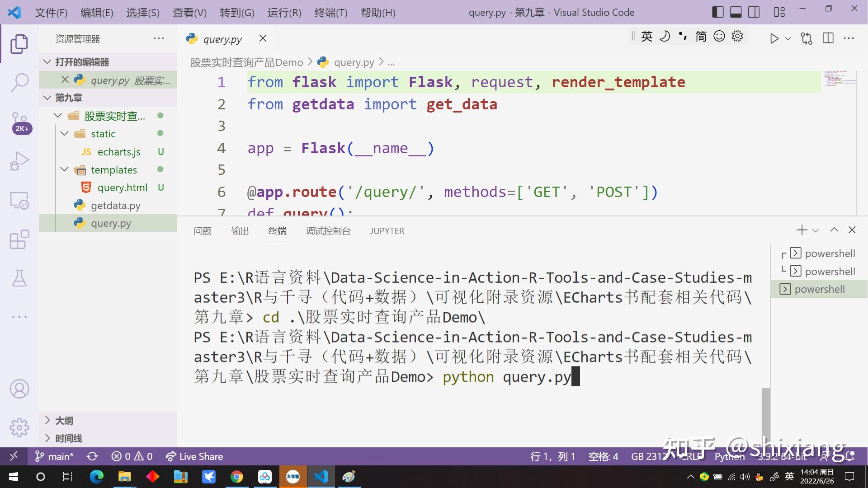Collapse the templates folder

pyautogui.click(x=65, y=170)
